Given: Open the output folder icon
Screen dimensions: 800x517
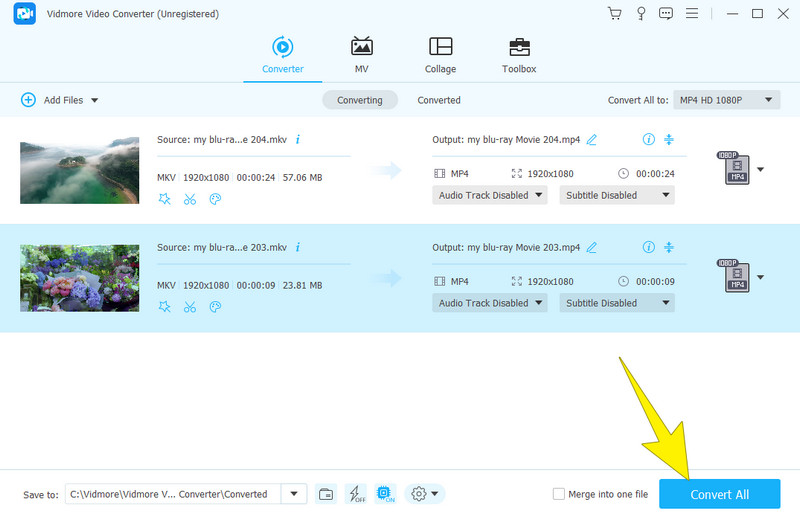Looking at the screenshot, I should tap(326, 494).
